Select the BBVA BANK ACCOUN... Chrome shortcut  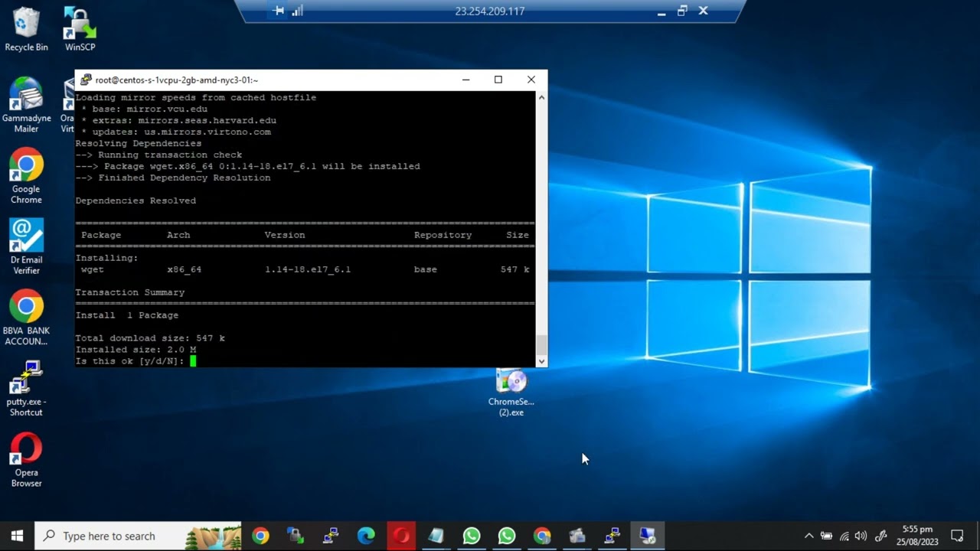(x=26, y=318)
